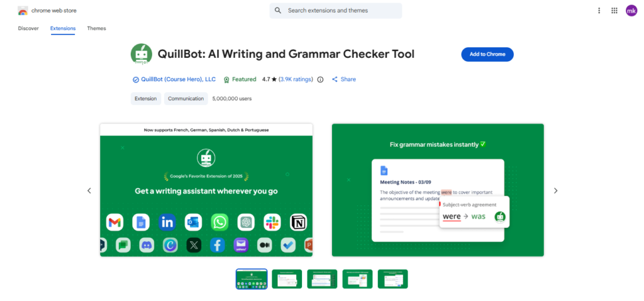Open the 'Fix grammar mistakes instantly' screenshot
The image size is (644, 301).
point(438,190)
